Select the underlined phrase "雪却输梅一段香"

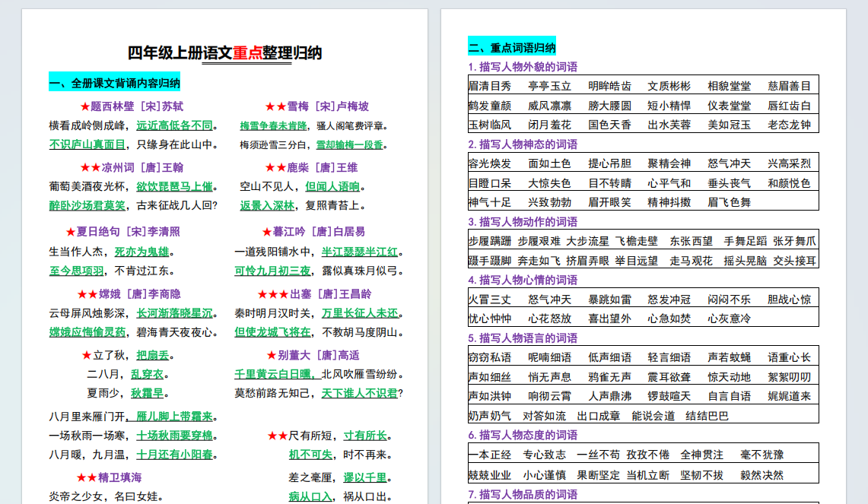pyautogui.click(x=349, y=145)
